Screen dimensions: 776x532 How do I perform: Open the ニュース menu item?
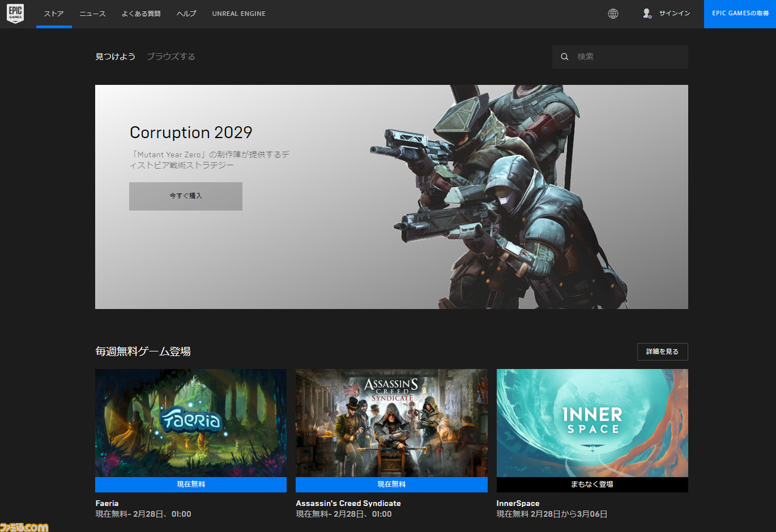(x=92, y=13)
